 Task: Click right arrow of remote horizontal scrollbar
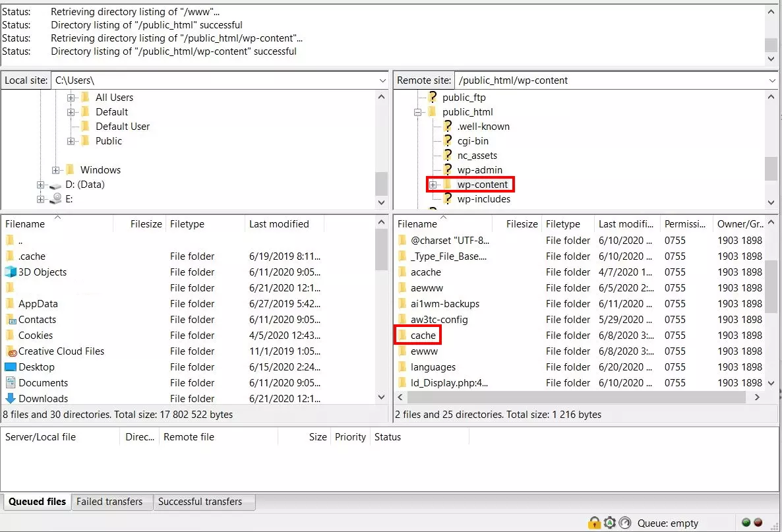pyautogui.click(x=757, y=397)
